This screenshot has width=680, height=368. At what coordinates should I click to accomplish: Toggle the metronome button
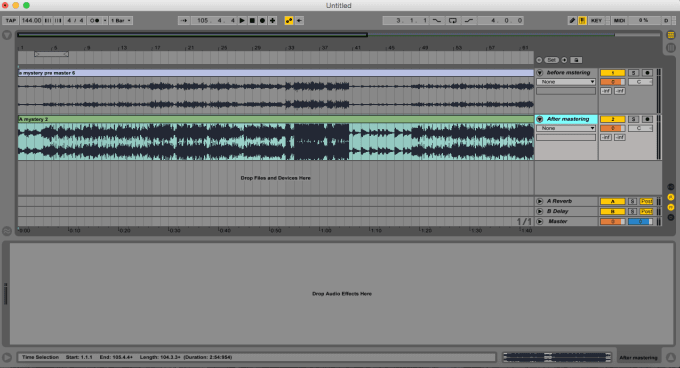pyautogui.click(x=95, y=20)
